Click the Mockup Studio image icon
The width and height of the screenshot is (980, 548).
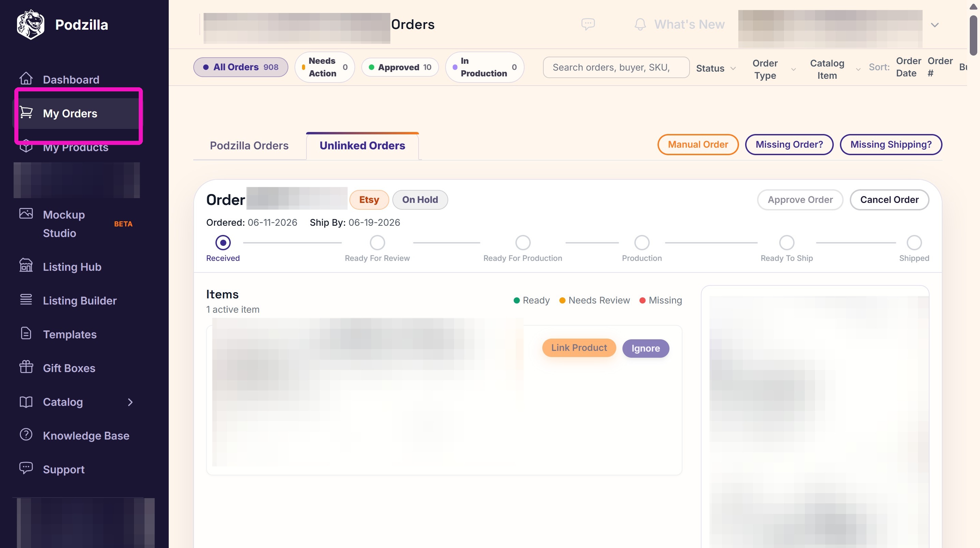(26, 213)
